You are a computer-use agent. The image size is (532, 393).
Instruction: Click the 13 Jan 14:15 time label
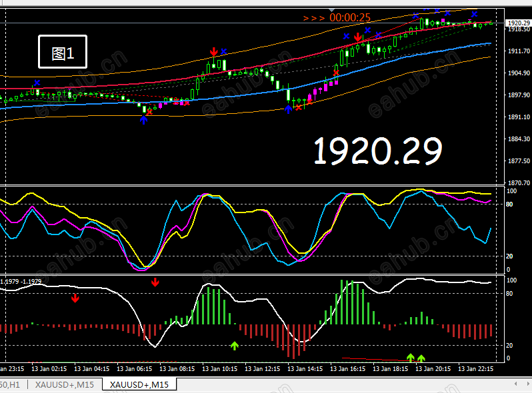click(305, 368)
